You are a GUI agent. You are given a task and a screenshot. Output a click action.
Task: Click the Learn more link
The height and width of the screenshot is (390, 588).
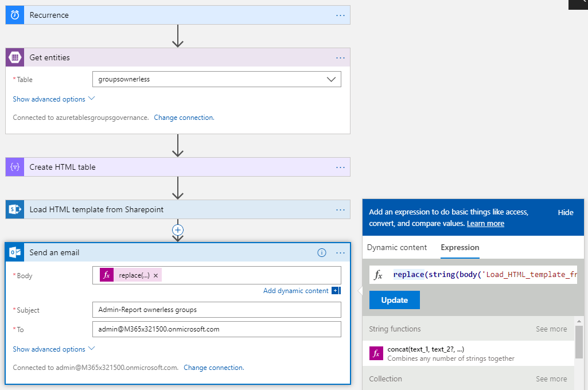click(x=485, y=223)
